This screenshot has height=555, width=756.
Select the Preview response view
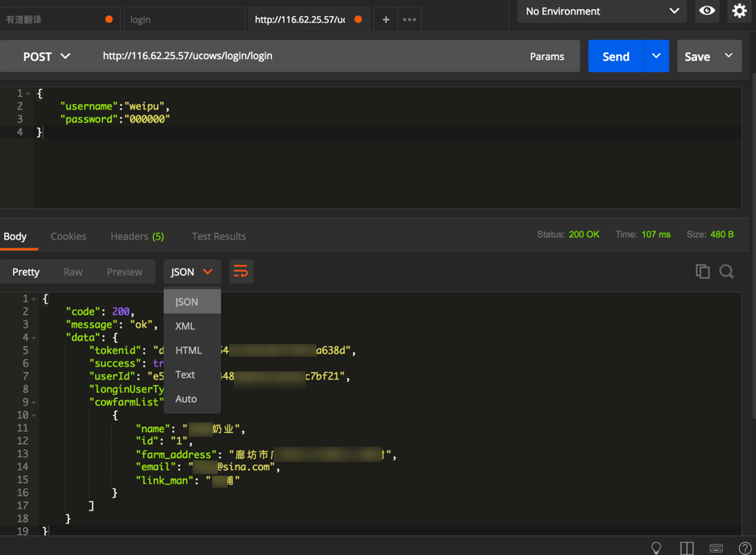125,272
